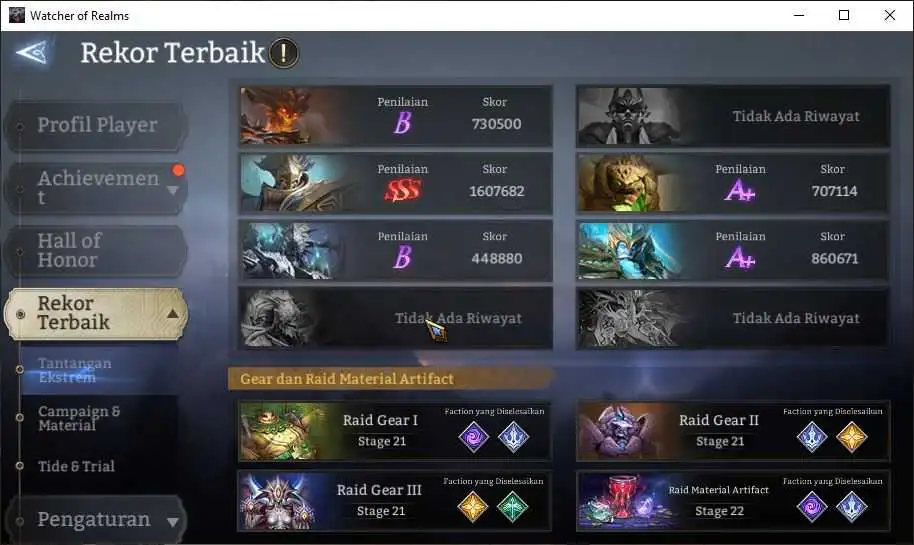The width and height of the screenshot is (914, 545).
Task: Select blue trident faction icon in Raid Gear I
Action: click(x=513, y=437)
